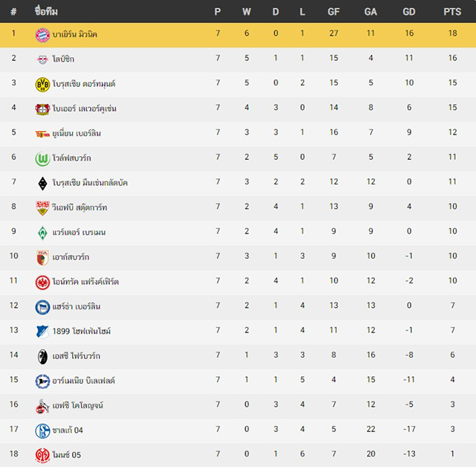Open team link 1899 โฮฟเฟ่นไฮม์
Viewport: 476px width, 467px height.
click(x=81, y=331)
